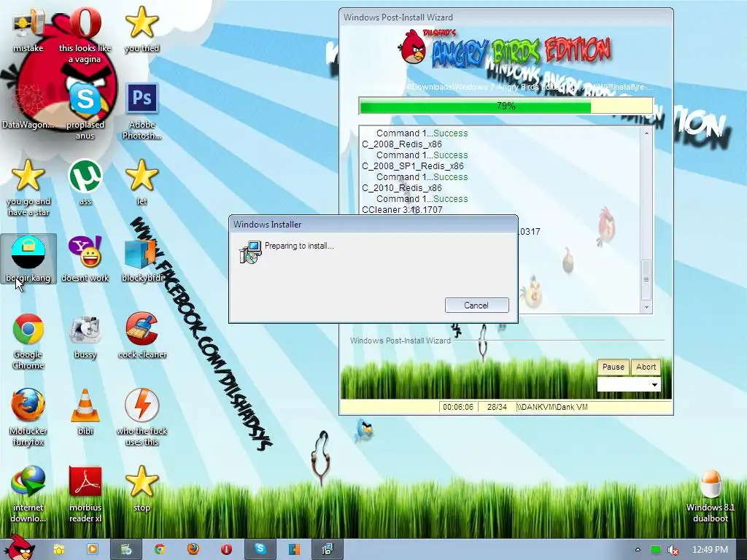Select the 'CCleaner 3.18.1707' log entry
This screenshot has width=747, height=560.
[402, 209]
